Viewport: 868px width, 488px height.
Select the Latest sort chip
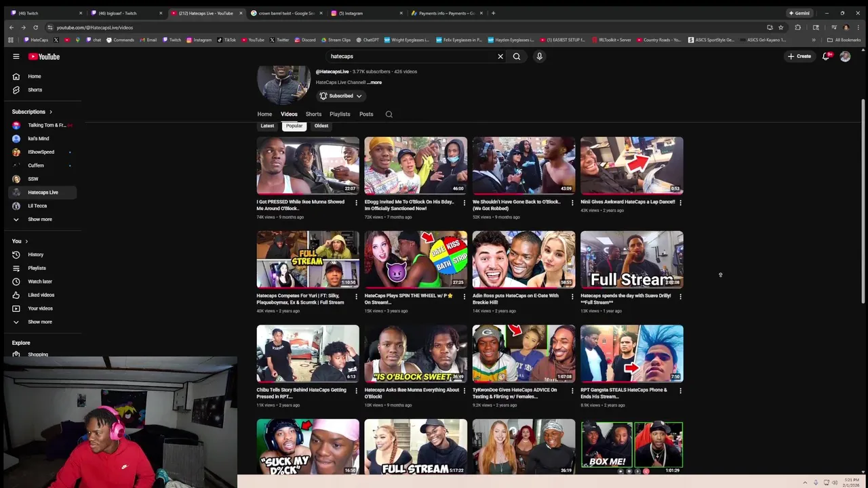pos(267,126)
